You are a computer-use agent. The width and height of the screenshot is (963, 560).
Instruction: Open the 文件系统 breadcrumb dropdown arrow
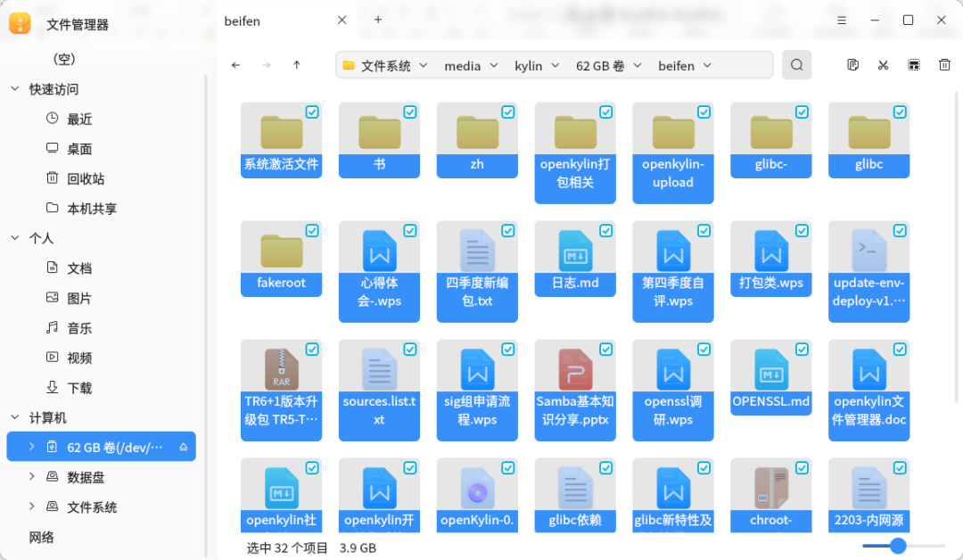coord(424,65)
